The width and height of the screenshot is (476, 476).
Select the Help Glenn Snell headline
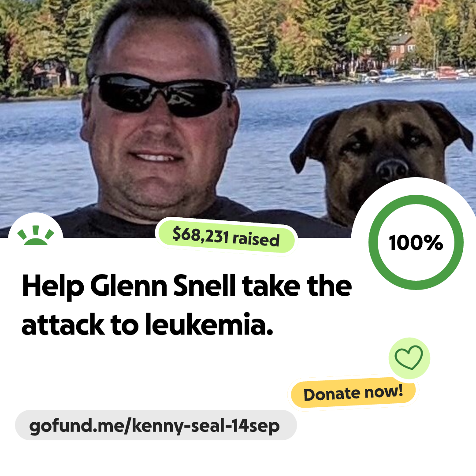pyautogui.click(x=187, y=305)
